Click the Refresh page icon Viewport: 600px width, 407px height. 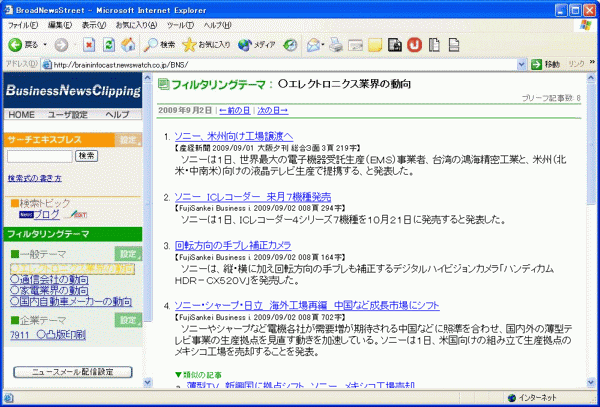click(x=109, y=45)
